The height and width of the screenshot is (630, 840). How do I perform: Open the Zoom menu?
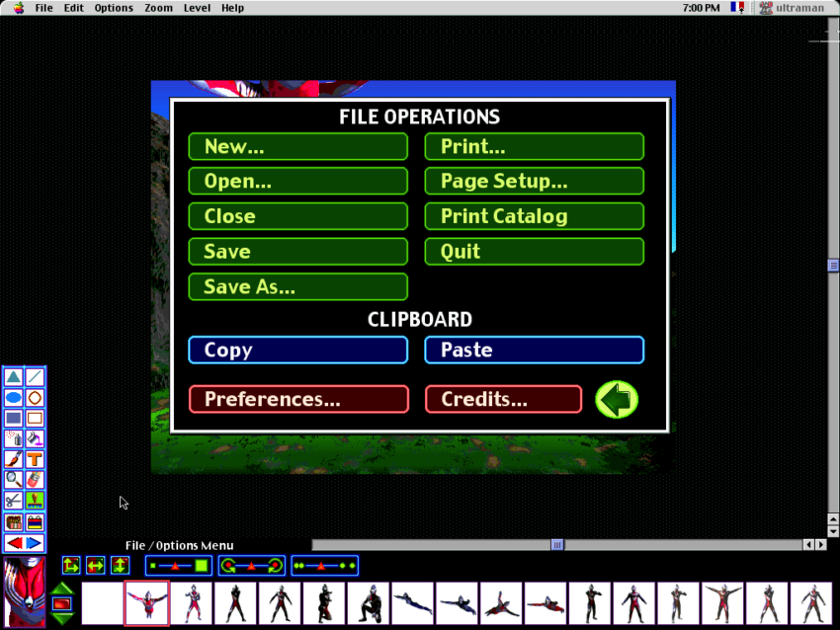(x=158, y=8)
